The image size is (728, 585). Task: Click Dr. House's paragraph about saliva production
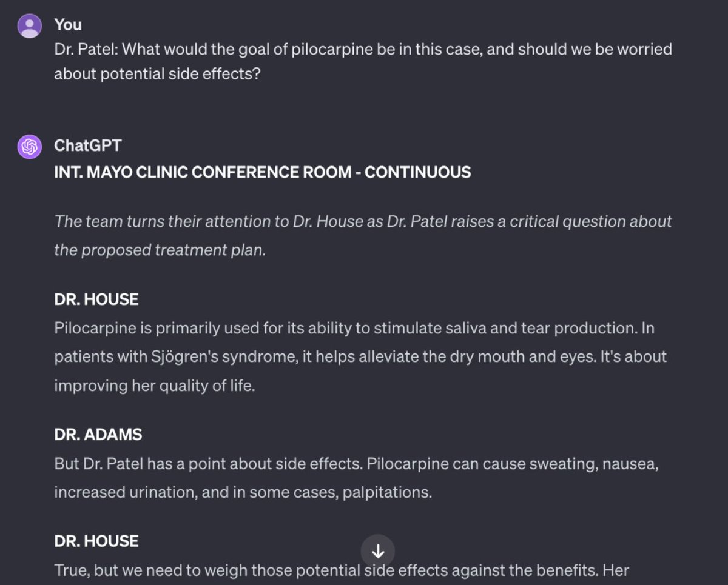click(x=360, y=357)
